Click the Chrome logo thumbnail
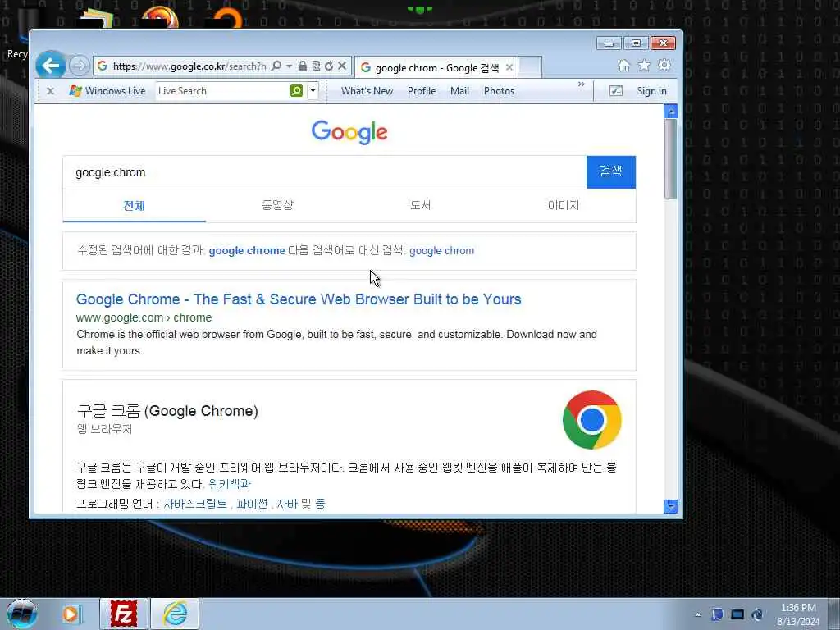The image size is (840, 630). click(592, 420)
